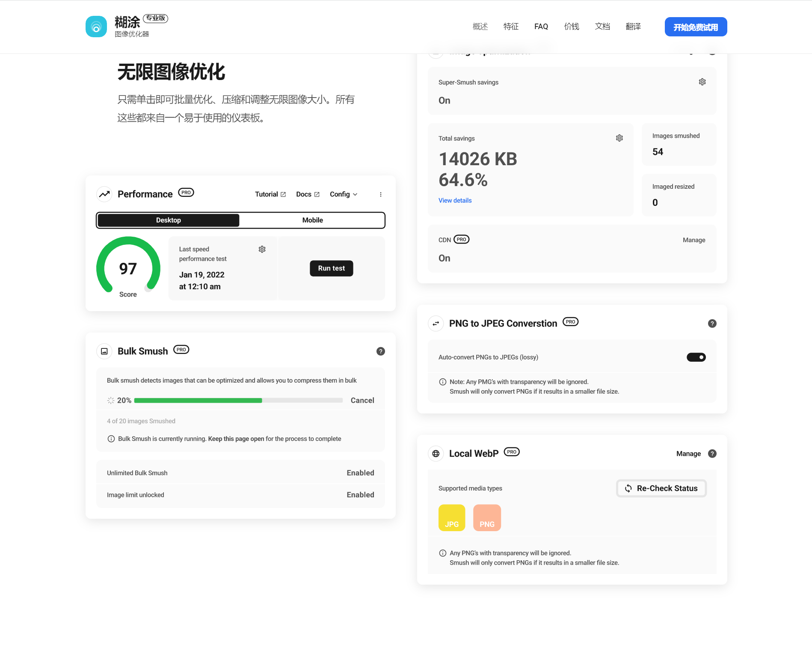The height and width of the screenshot is (645, 812).
Task: Click PRO badge next to Local WebP
Action: [x=512, y=452]
